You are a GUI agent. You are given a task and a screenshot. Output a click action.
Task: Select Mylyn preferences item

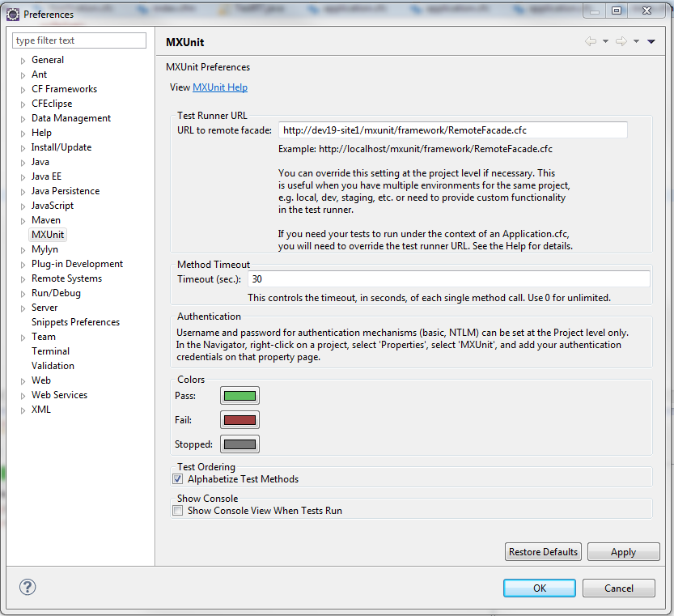[x=45, y=249]
